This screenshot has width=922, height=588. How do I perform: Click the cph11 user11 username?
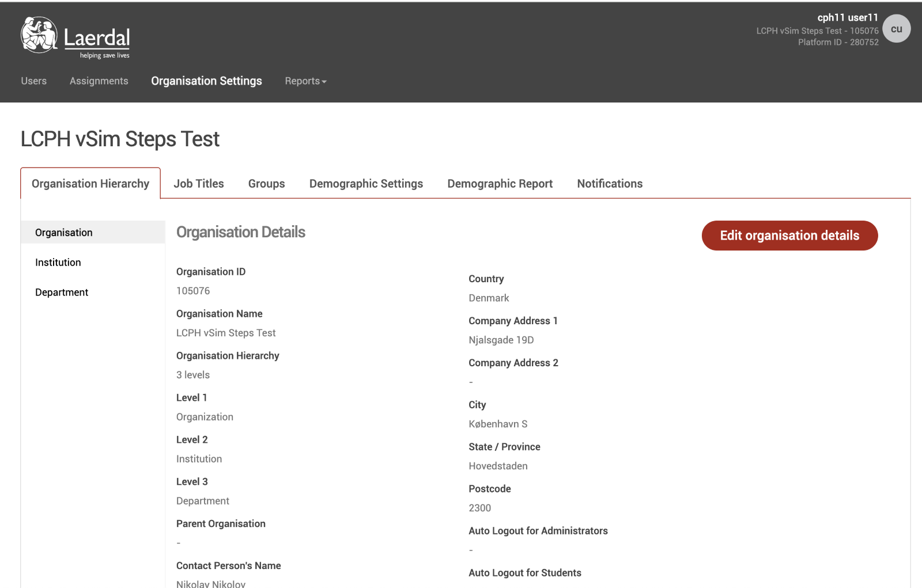[847, 18]
